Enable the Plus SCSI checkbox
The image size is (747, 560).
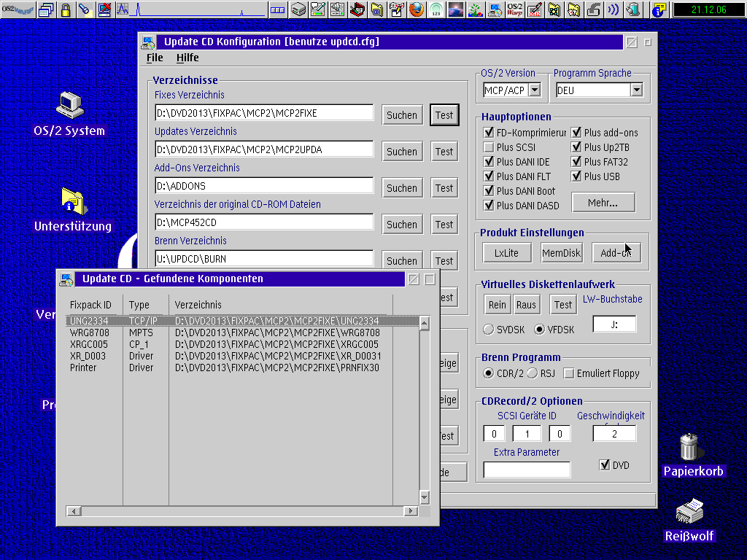488,147
